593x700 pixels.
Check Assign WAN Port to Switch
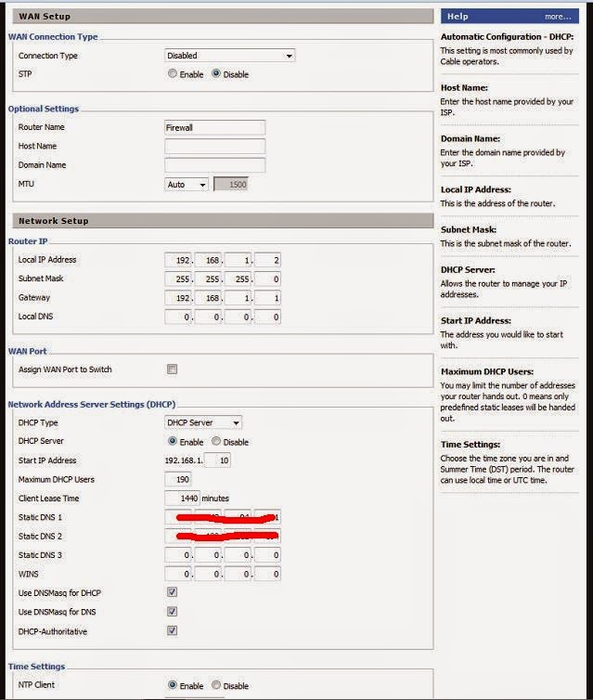(172, 369)
